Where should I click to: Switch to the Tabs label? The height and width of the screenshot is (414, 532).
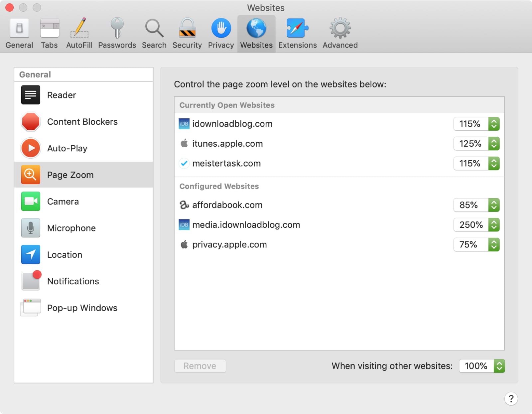(x=49, y=45)
